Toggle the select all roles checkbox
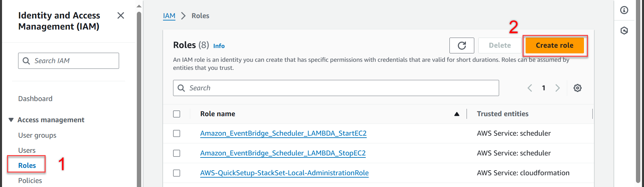 tap(177, 114)
